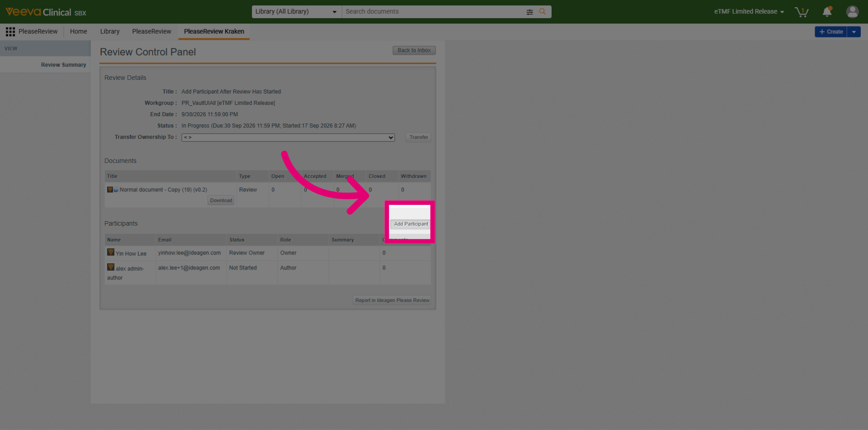The height and width of the screenshot is (430, 868).
Task: Focus the Search documents field
Action: pyautogui.click(x=434, y=12)
